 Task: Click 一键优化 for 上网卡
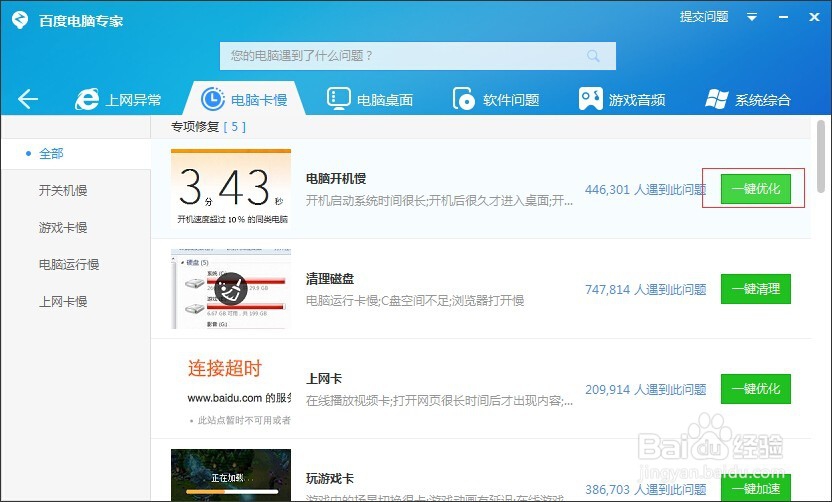pos(756,389)
